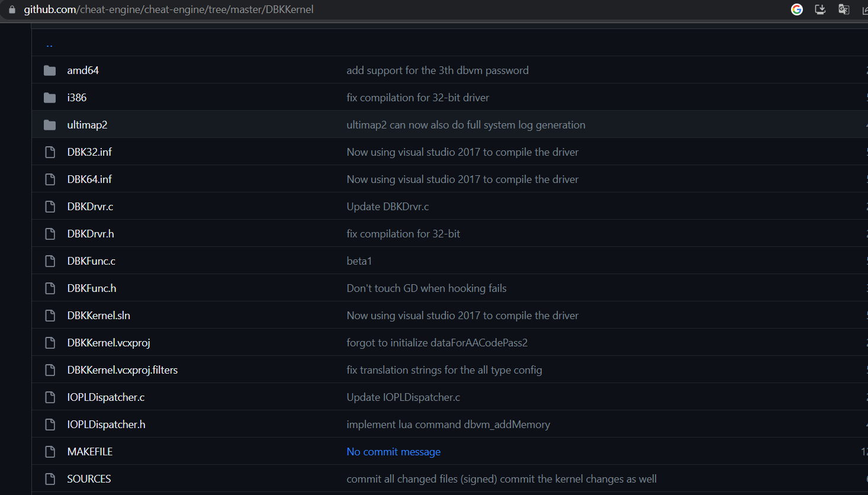868x495 pixels.
Task: Open commit 'Update IOPLDispatcher.c'
Action: (403, 397)
